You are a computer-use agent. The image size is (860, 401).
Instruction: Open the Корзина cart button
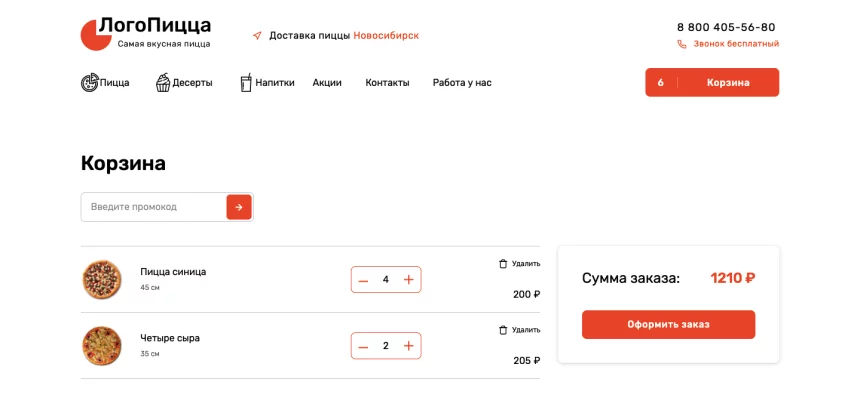click(x=711, y=83)
